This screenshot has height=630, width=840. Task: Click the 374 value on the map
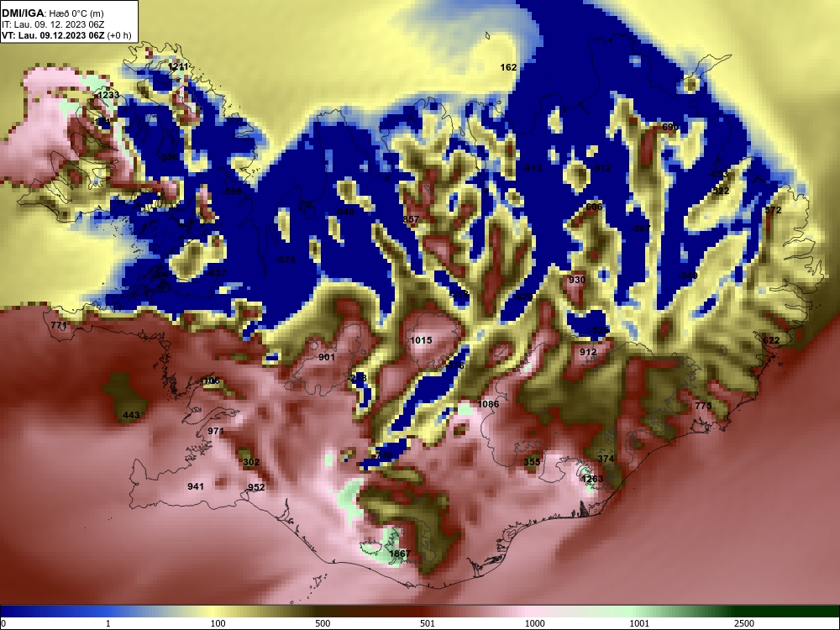(x=606, y=459)
